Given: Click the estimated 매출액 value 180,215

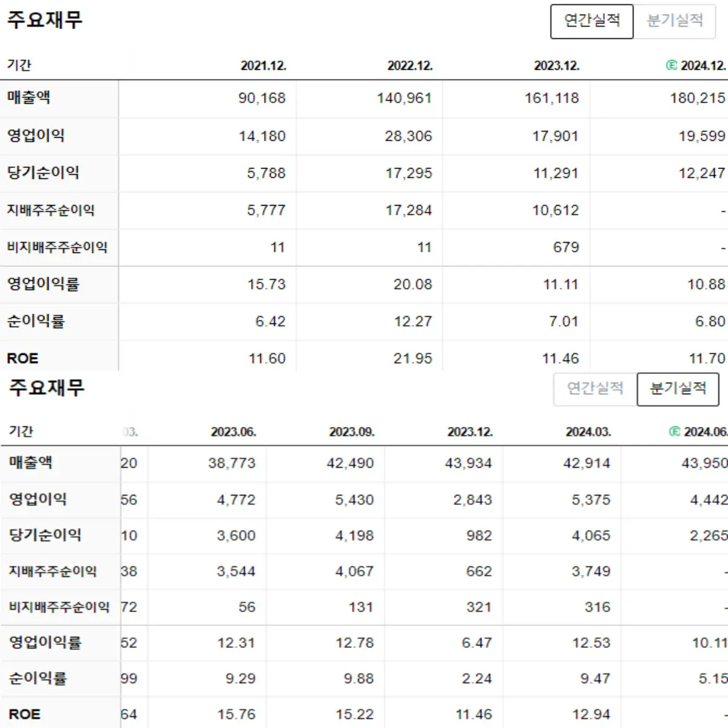Looking at the screenshot, I should coord(698,98).
